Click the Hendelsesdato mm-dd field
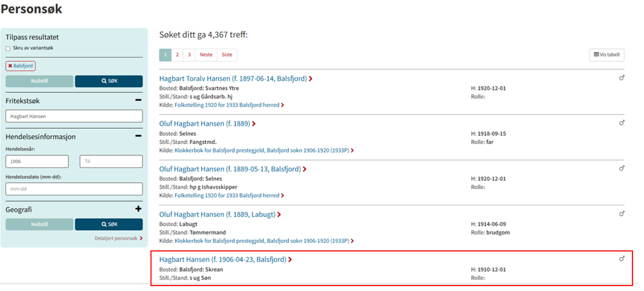 pyautogui.click(x=74, y=189)
